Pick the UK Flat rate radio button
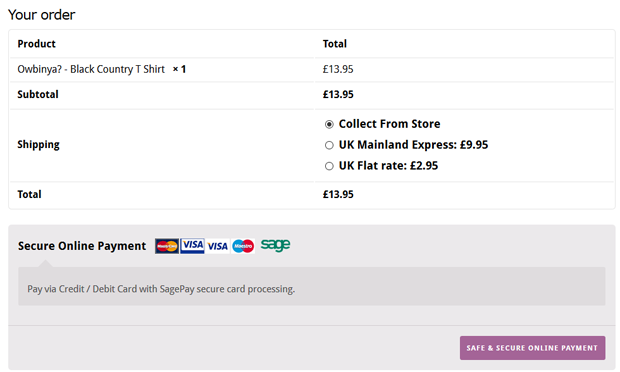Viewport: 620px width, 372px height. click(x=329, y=166)
